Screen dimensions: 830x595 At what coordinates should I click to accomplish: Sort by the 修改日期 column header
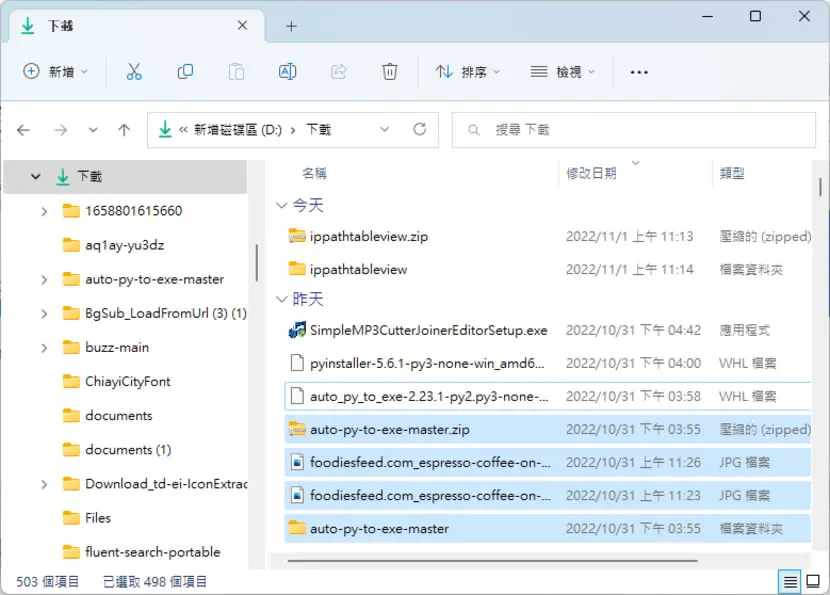click(591, 174)
